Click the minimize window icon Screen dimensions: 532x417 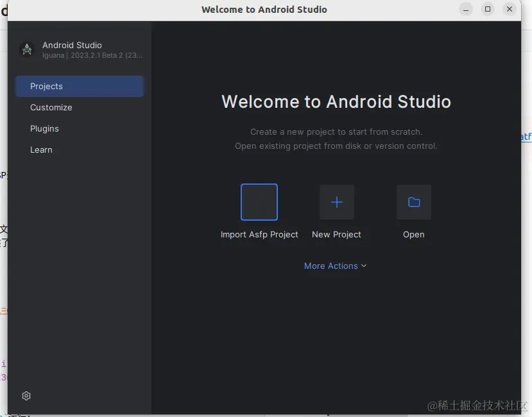465,9
